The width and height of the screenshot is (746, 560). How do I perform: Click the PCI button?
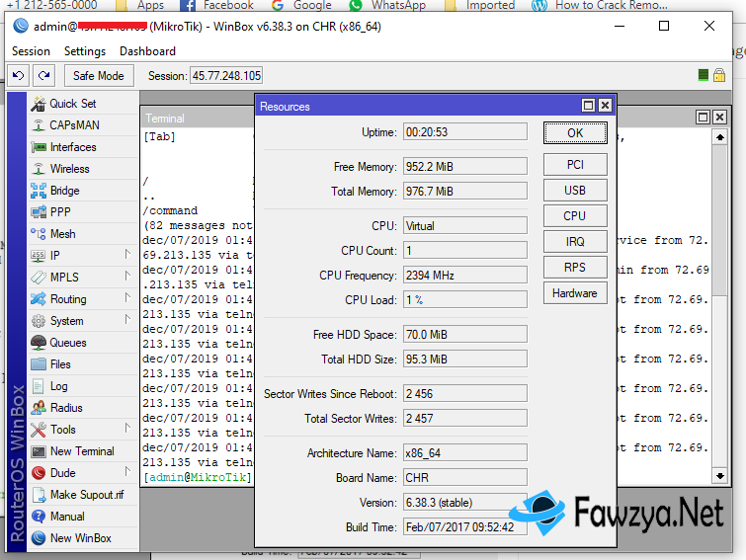[x=574, y=165]
